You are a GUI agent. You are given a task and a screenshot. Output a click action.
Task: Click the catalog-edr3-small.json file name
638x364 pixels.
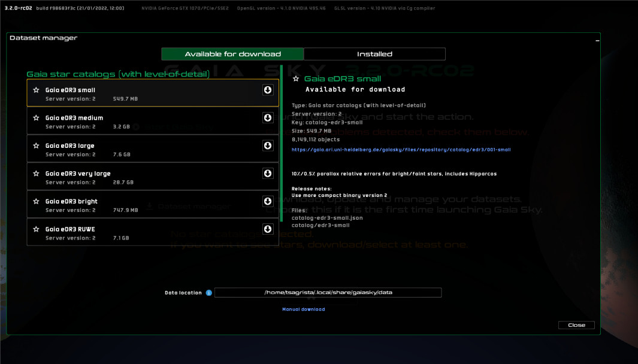point(327,218)
